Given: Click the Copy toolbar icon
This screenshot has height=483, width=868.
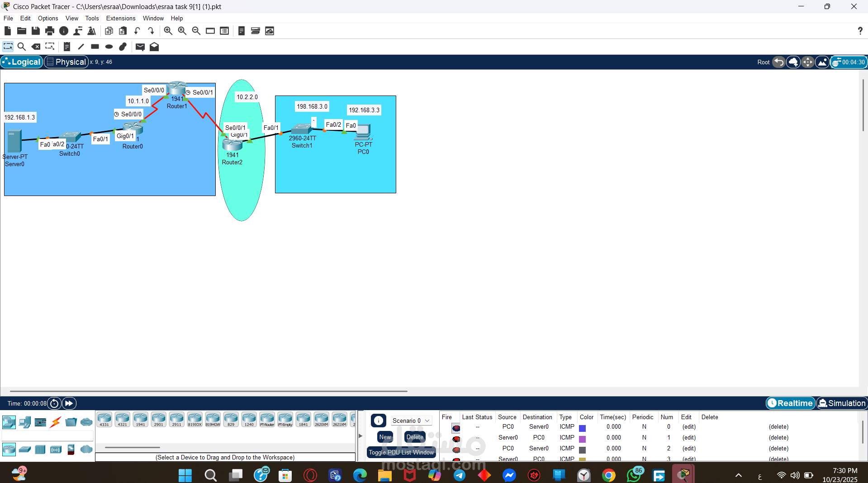Looking at the screenshot, I should click(x=109, y=31).
